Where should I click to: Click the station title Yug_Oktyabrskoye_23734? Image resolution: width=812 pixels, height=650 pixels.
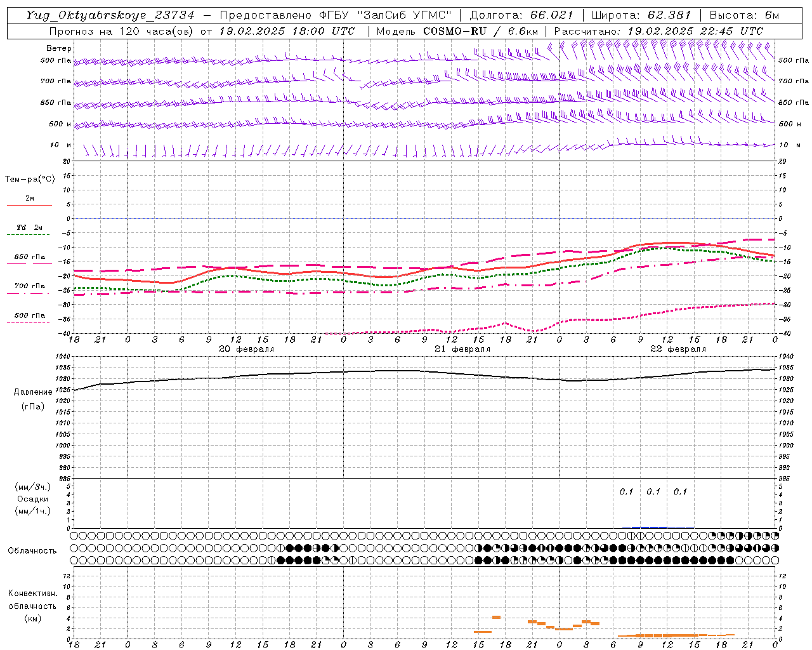click(110, 15)
